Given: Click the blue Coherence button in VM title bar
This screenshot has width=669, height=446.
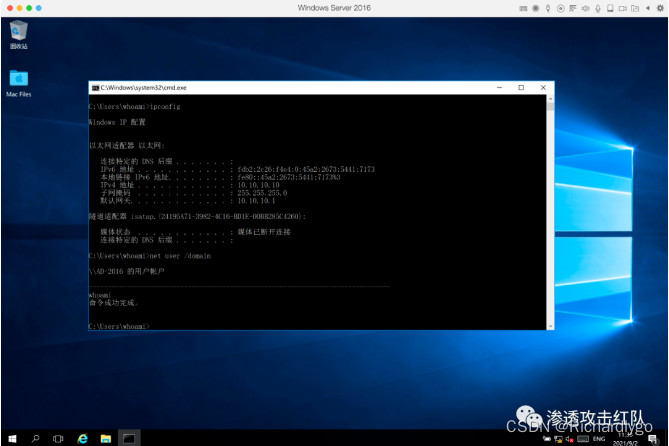Looking at the screenshot, I should pyautogui.click(x=39, y=8).
